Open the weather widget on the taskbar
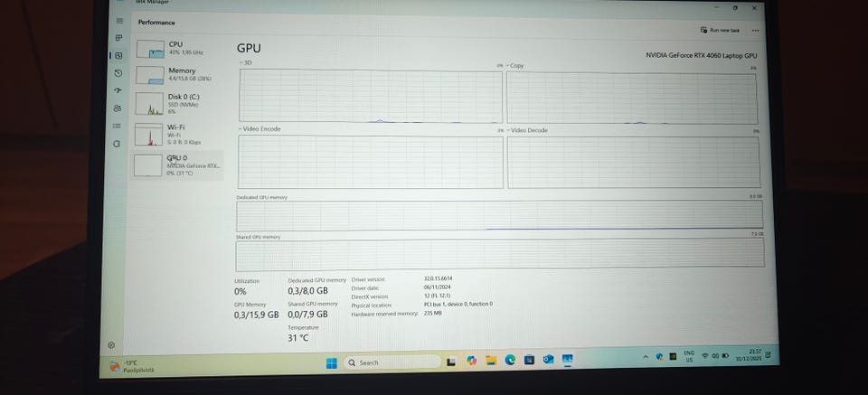The image size is (868, 395). [x=132, y=367]
